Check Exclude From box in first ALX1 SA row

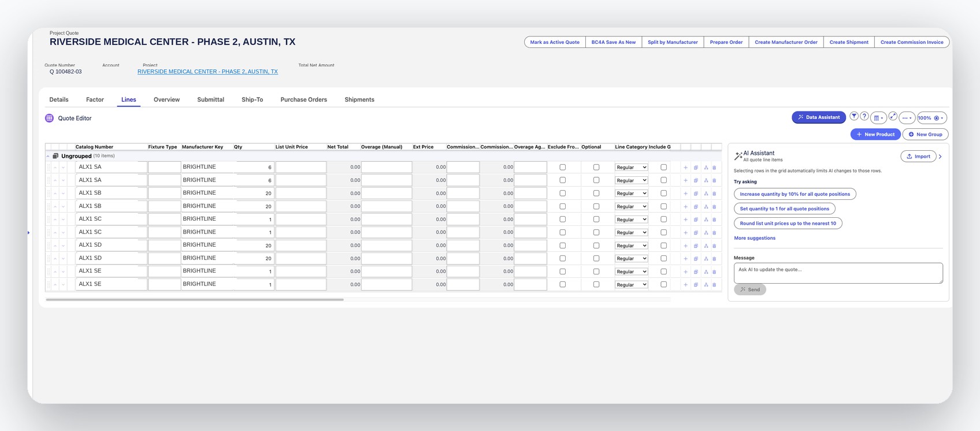562,168
